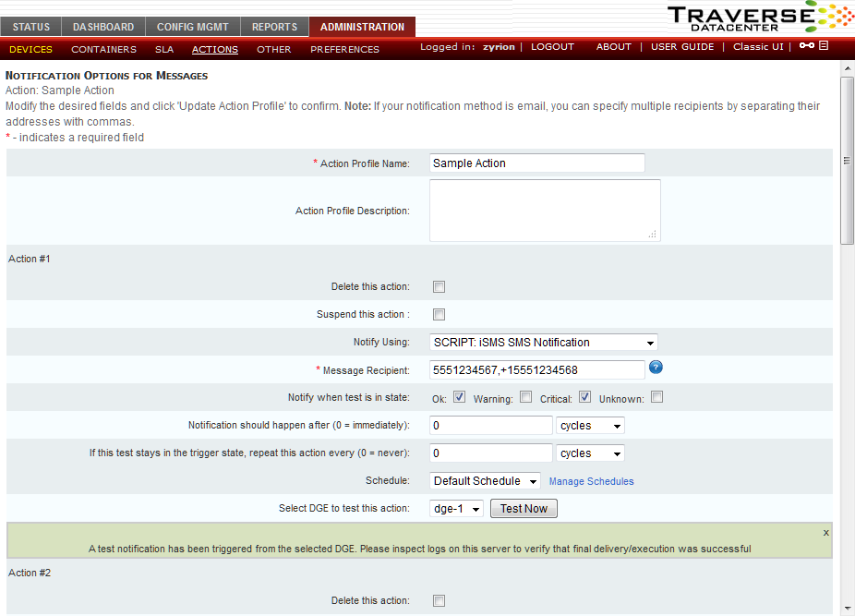Click the link/connection icon in header
The width and height of the screenshot is (855, 616).
(x=807, y=46)
